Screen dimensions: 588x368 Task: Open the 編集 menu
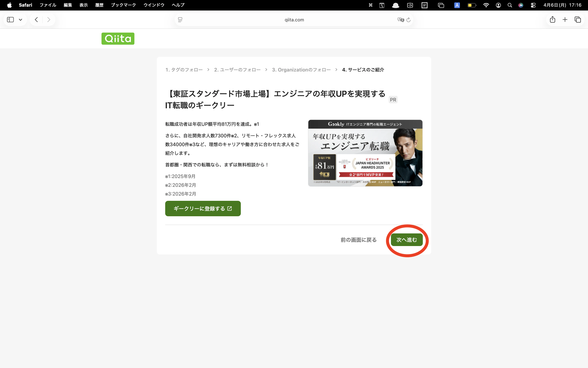click(68, 5)
